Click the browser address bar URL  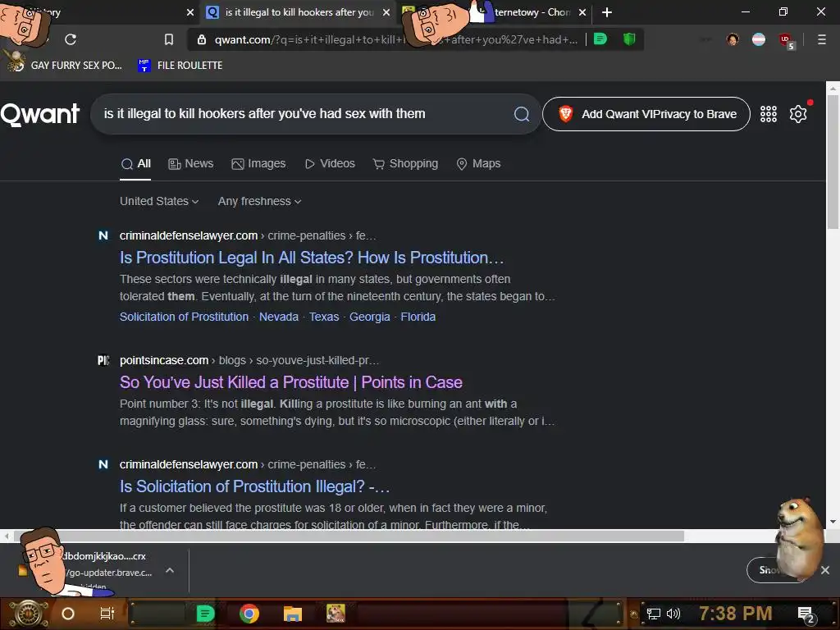[396, 39]
